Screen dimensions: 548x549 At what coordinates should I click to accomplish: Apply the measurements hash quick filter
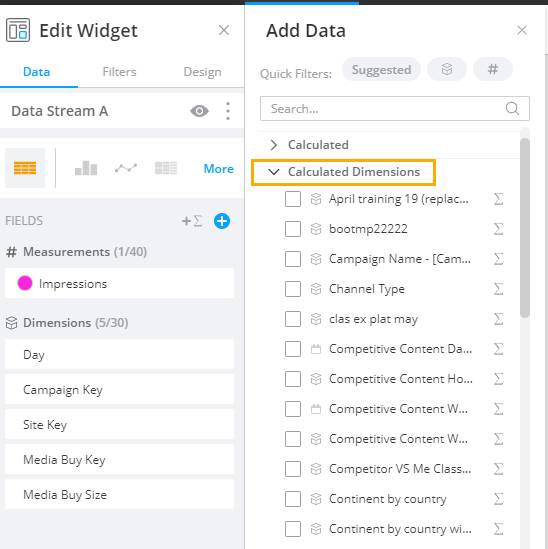point(493,69)
